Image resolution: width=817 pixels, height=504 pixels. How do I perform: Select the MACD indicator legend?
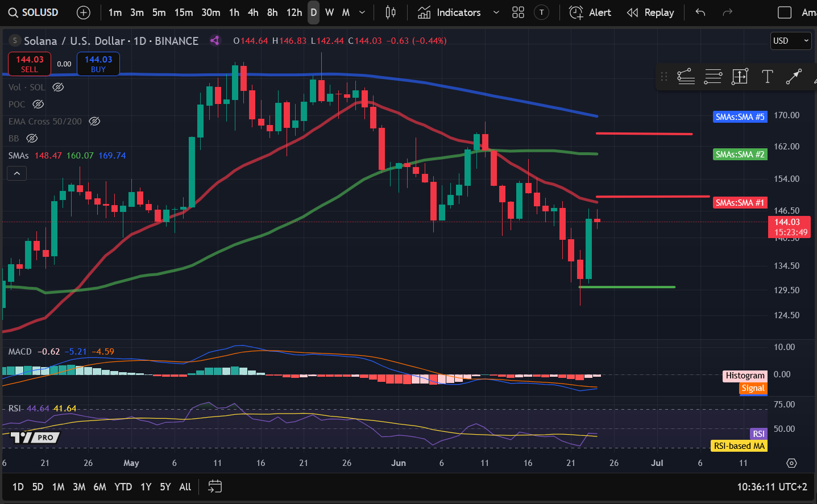20,352
